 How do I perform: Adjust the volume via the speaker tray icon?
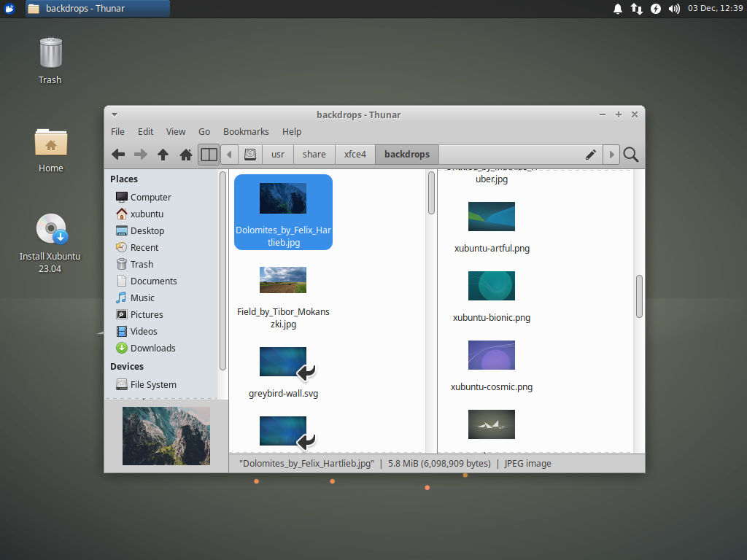pyautogui.click(x=673, y=9)
